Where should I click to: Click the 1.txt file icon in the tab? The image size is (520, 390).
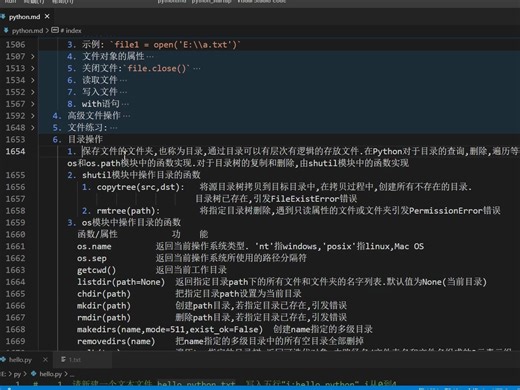click(63, 359)
